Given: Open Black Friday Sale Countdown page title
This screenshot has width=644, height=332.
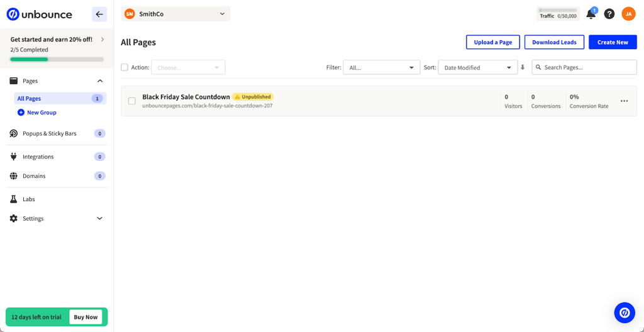Looking at the screenshot, I should coord(186,97).
